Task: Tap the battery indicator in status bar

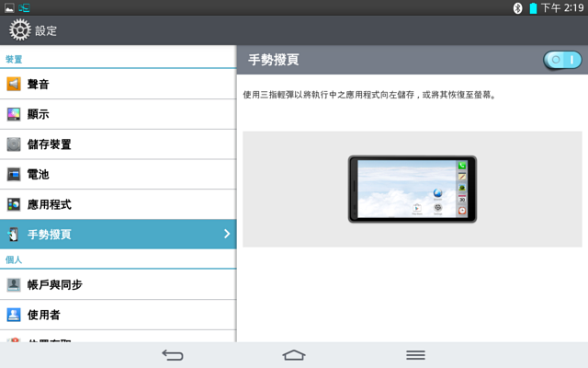Action: click(533, 8)
